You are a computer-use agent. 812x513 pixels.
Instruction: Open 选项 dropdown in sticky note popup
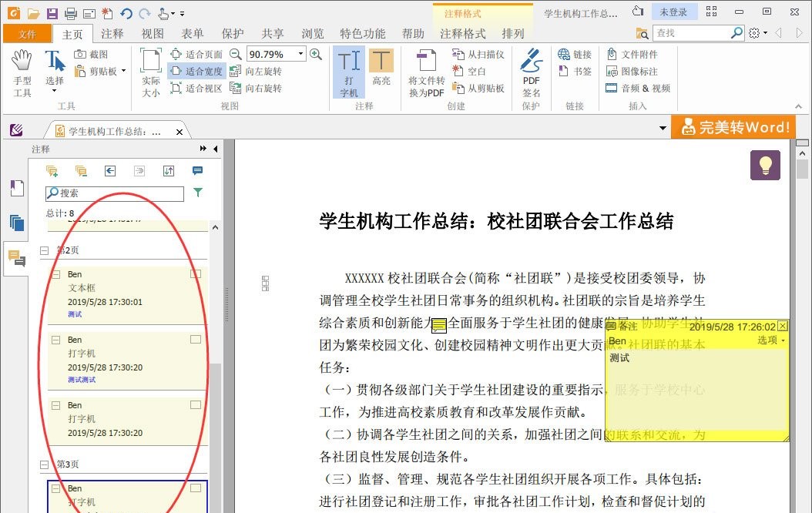pos(770,340)
